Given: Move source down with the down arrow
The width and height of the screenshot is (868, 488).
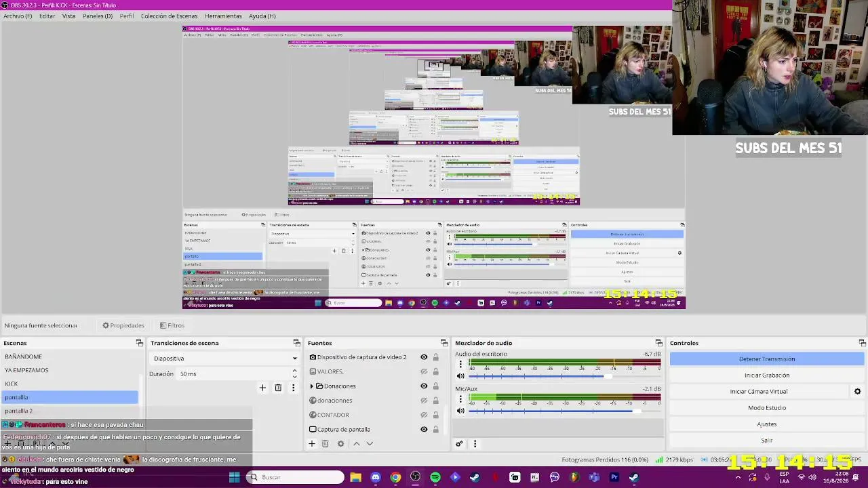Looking at the screenshot, I should pos(370,444).
